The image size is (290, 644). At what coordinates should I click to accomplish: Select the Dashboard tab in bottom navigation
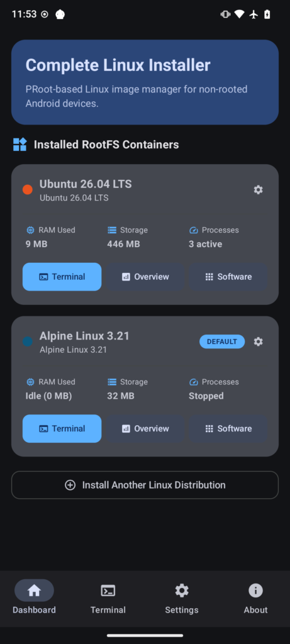point(34,597)
